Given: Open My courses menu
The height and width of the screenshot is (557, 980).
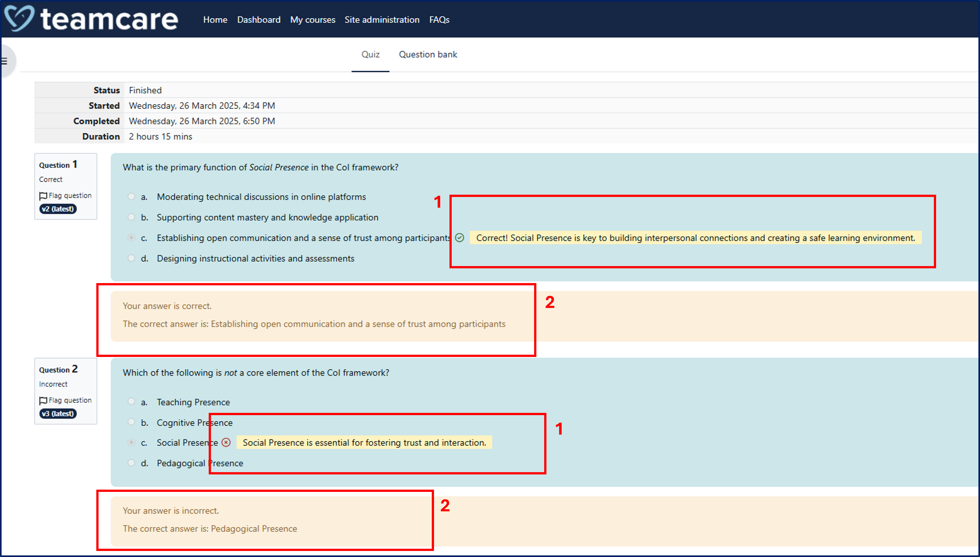Looking at the screenshot, I should point(312,19).
